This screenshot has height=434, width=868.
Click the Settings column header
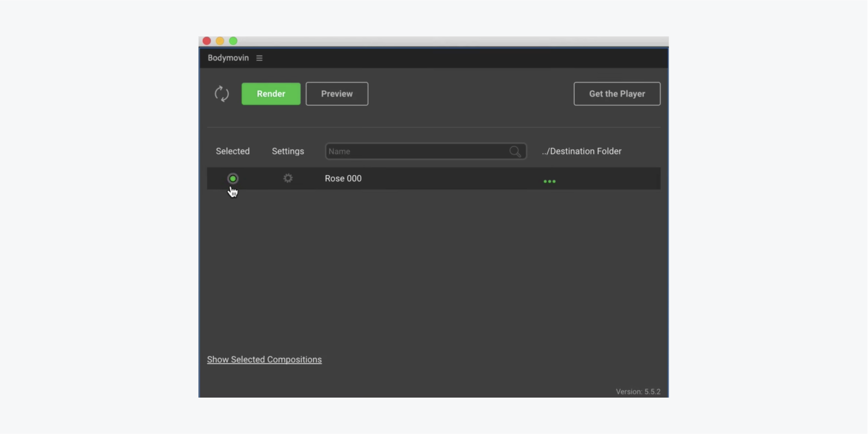pyautogui.click(x=288, y=151)
